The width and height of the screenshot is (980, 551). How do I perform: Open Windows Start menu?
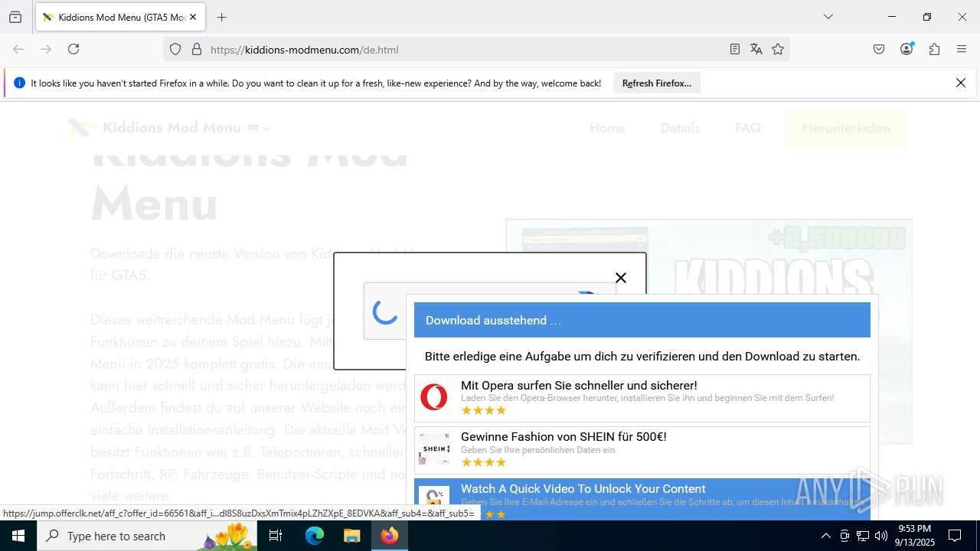click(18, 536)
